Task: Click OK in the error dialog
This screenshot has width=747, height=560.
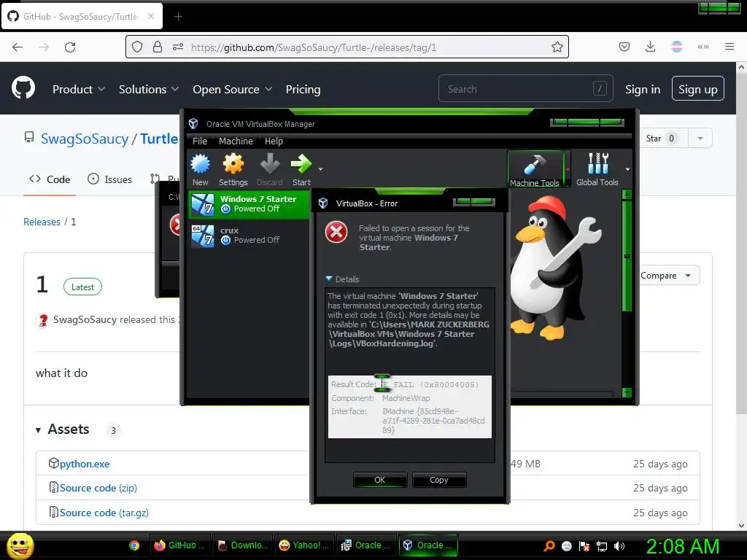Action: click(379, 480)
